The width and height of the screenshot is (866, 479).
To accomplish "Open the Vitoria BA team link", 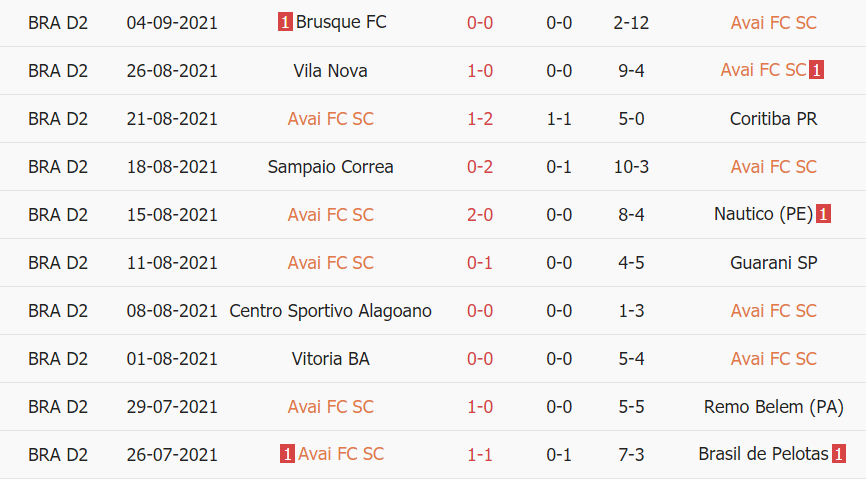I will (330, 358).
